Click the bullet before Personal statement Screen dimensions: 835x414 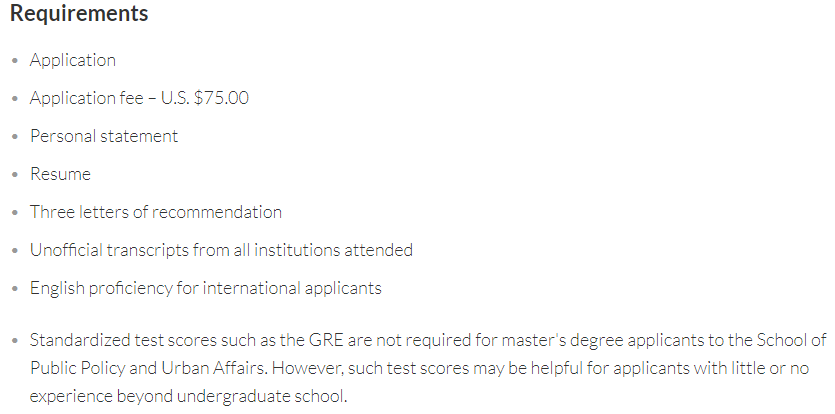click(x=15, y=137)
